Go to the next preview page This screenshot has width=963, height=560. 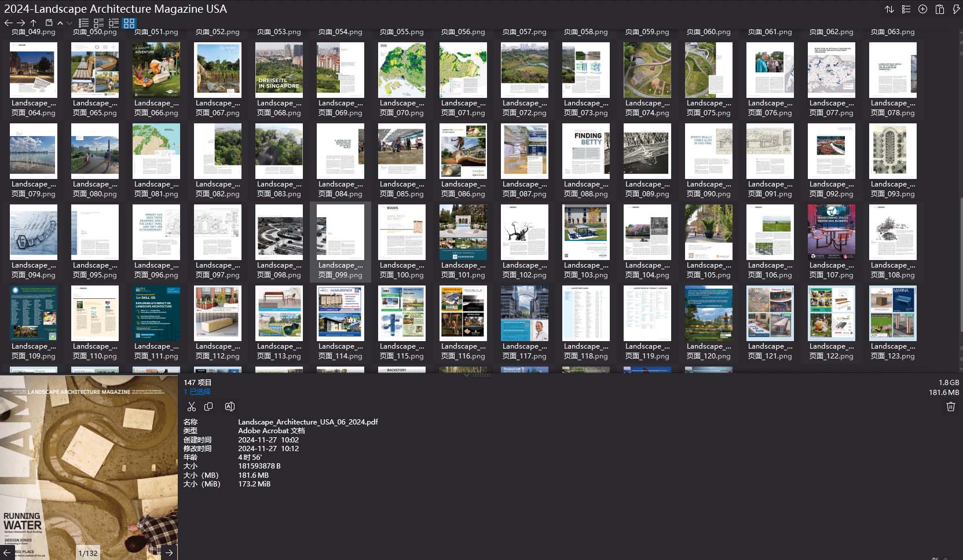pos(169,552)
